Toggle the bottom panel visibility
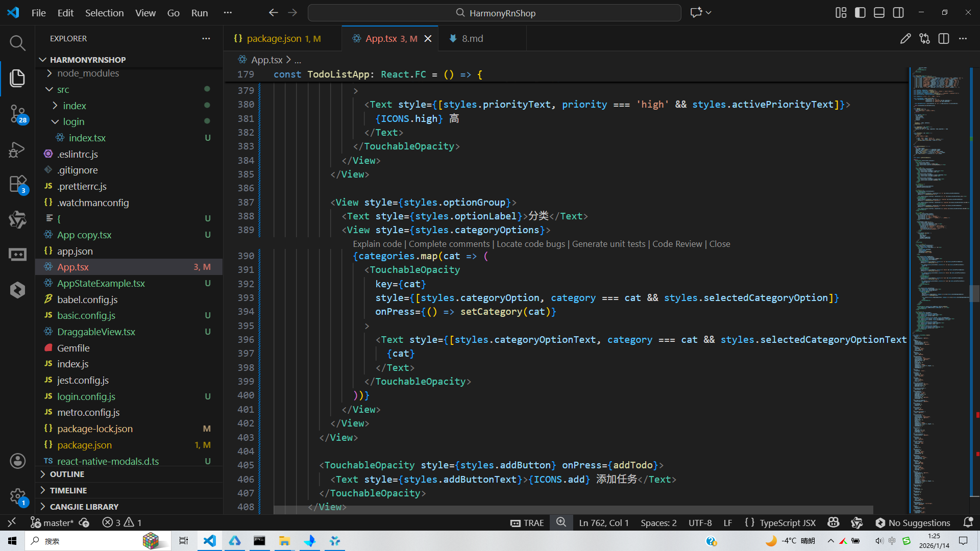Viewport: 980px width, 551px height. (x=879, y=13)
